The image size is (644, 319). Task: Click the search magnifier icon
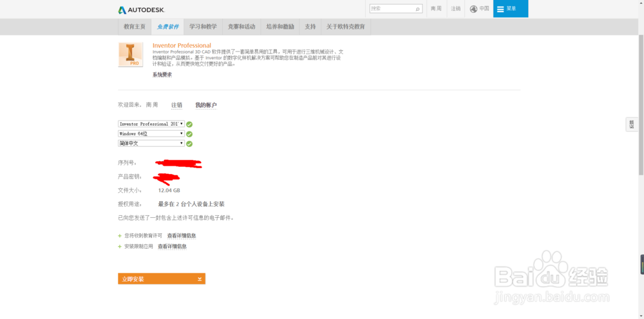(418, 8)
